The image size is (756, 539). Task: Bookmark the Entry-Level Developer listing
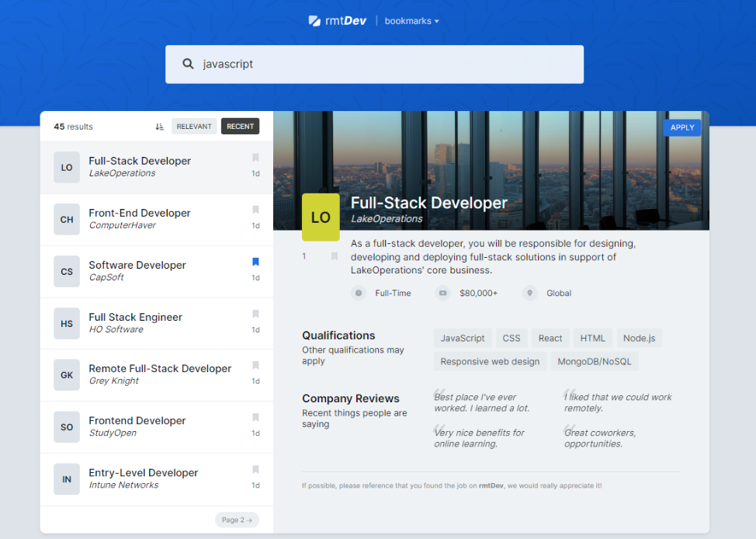255,469
